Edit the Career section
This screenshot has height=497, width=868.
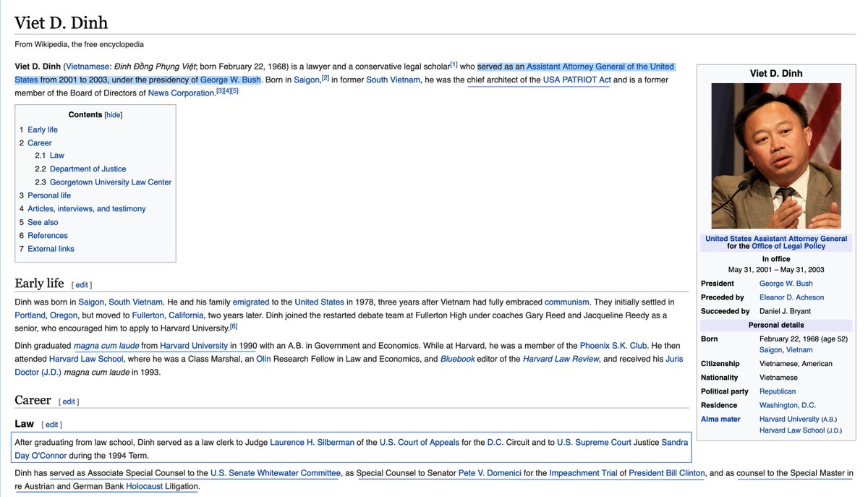click(x=69, y=402)
